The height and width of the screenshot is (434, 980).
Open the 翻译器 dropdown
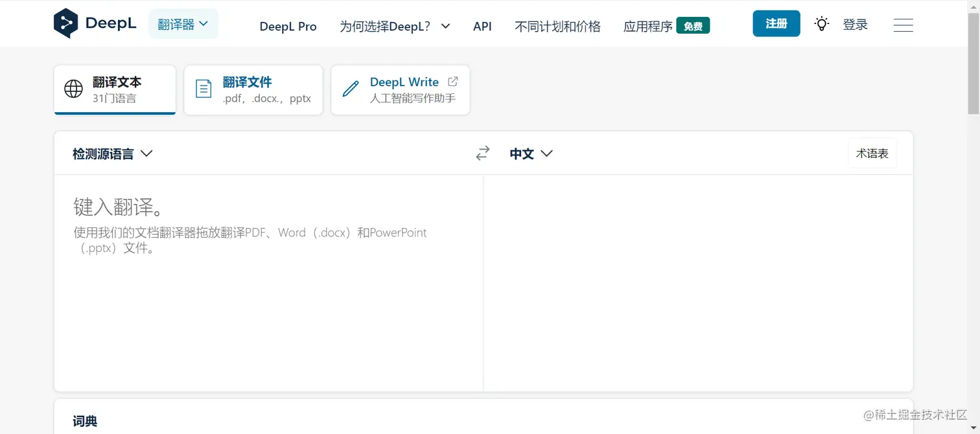tap(183, 24)
